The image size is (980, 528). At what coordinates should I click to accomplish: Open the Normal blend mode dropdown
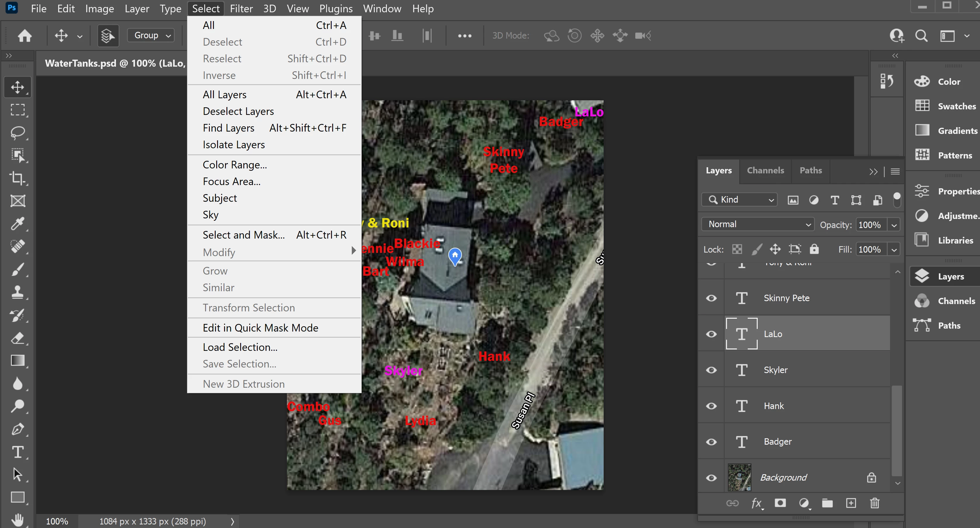point(757,224)
